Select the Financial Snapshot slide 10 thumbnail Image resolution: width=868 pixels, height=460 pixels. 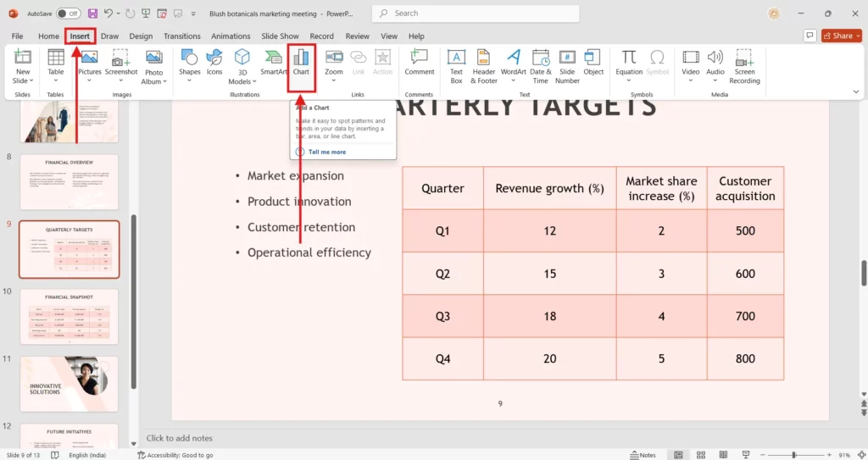(70, 317)
